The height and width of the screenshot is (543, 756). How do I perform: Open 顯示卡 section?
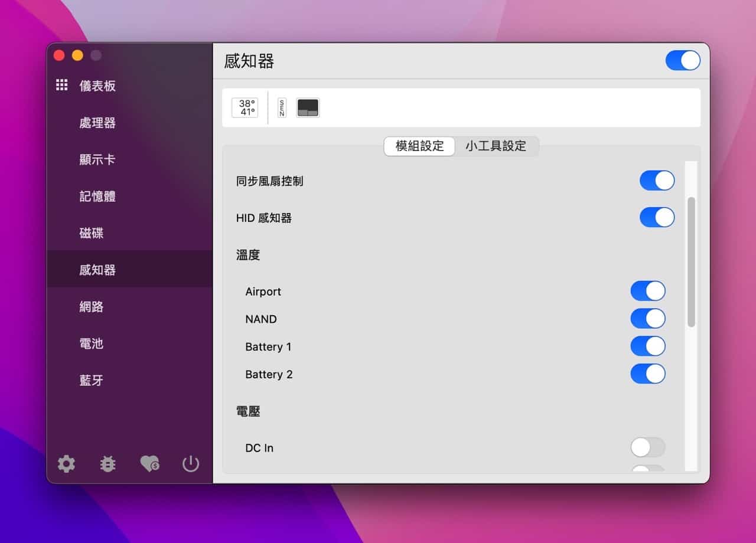129,159
